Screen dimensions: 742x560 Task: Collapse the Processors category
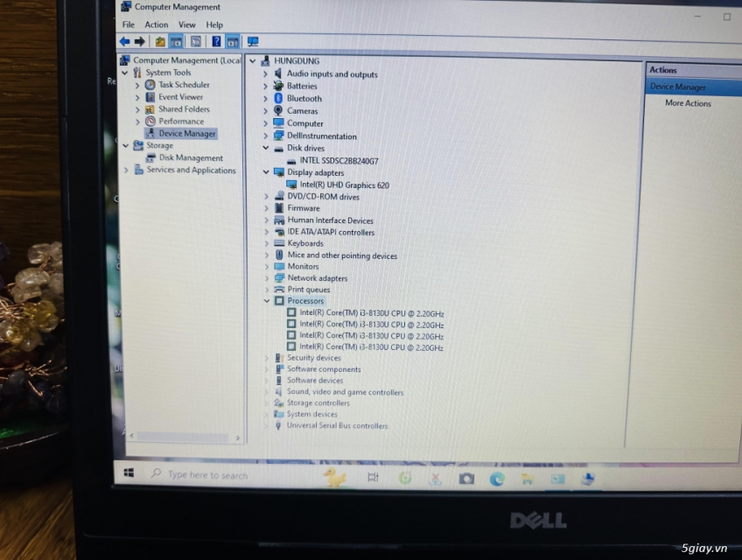[x=267, y=300]
